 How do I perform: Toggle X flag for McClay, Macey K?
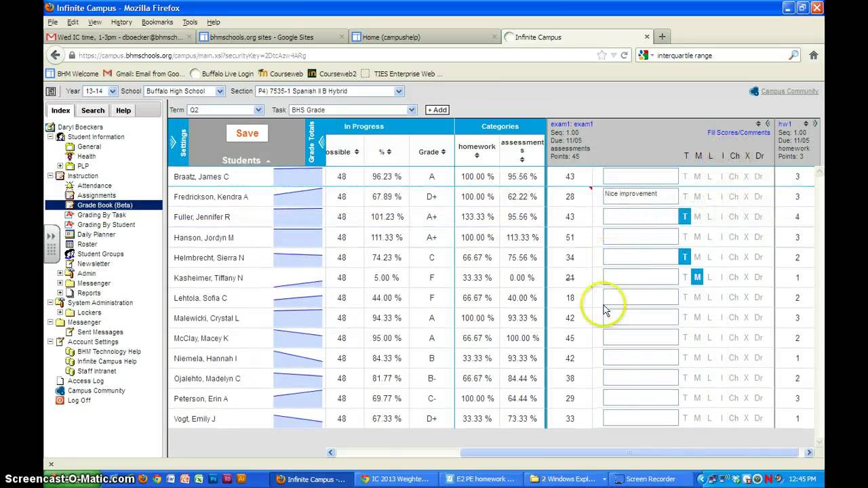click(x=747, y=338)
